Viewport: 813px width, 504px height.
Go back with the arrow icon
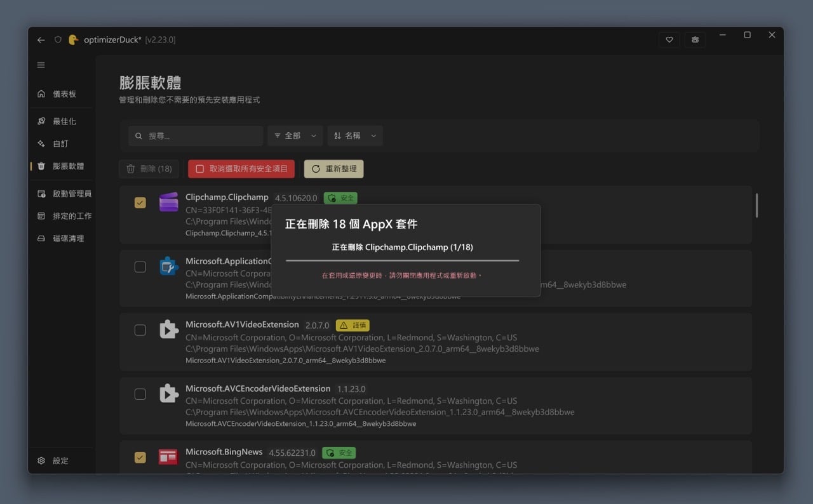(x=41, y=39)
